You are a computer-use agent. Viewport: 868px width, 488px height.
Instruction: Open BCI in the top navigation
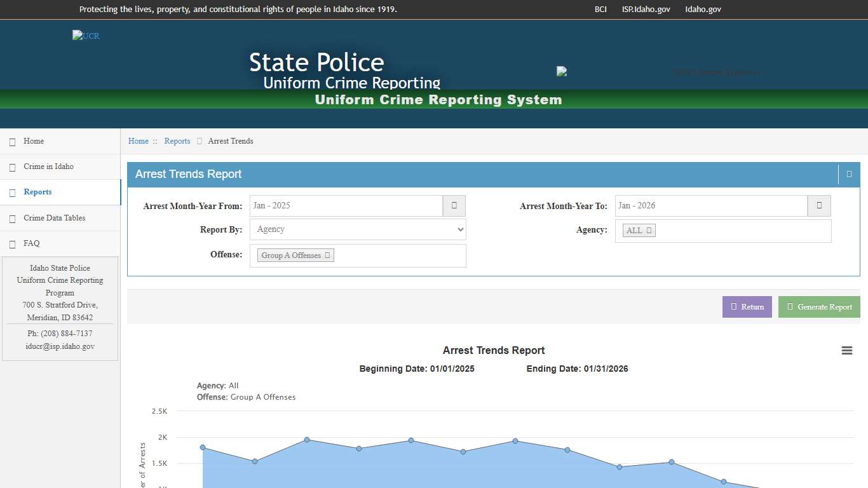click(599, 9)
